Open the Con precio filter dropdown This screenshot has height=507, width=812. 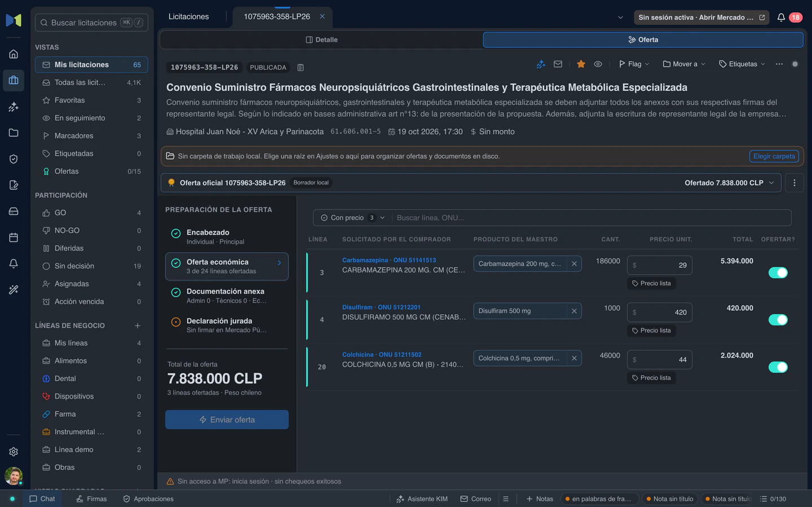(x=353, y=218)
